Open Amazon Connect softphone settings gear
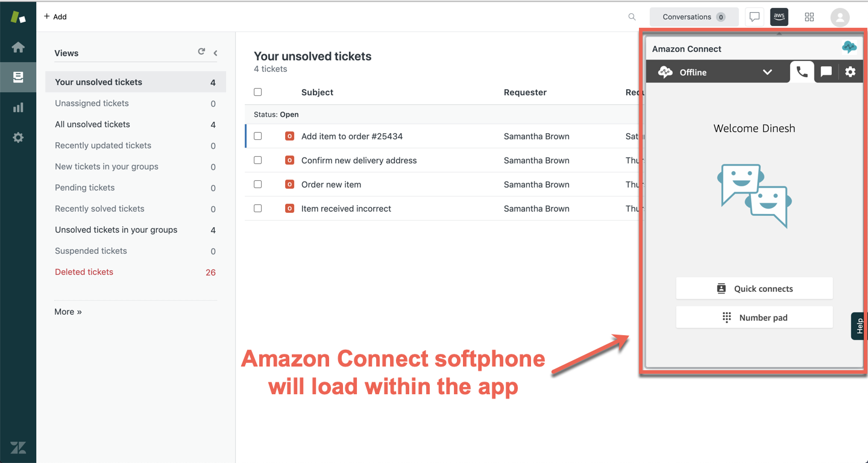This screenshot has height=463, width=868. coord(850,72)
